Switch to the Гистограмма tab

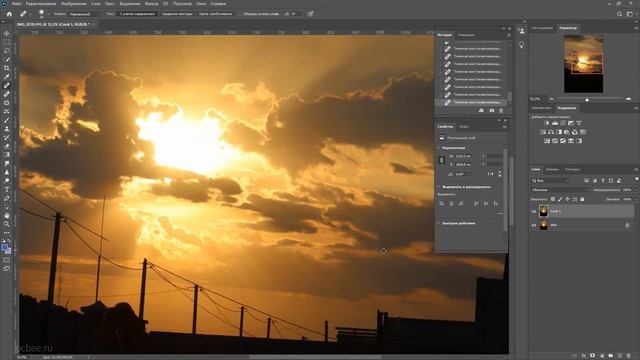[x=542, y=28]
